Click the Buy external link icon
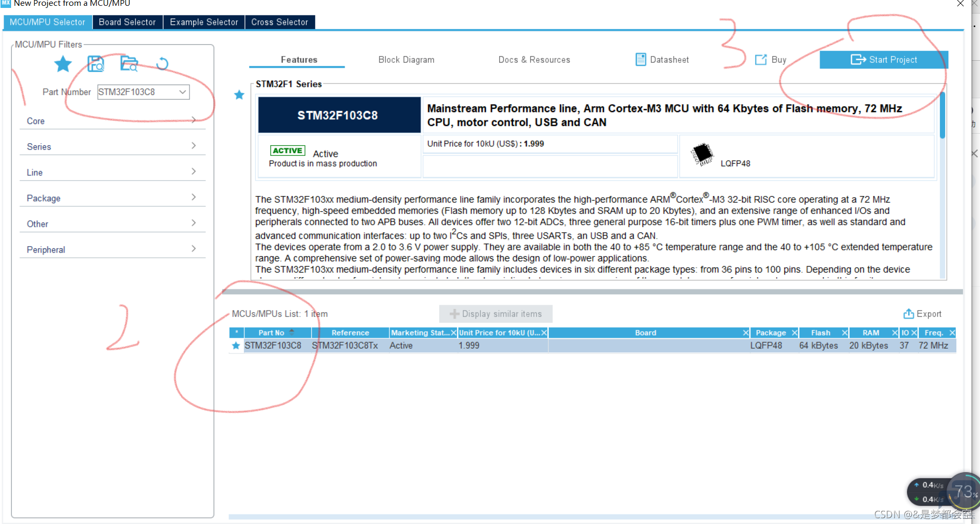 pyautogui.click(x=760, y=60)
